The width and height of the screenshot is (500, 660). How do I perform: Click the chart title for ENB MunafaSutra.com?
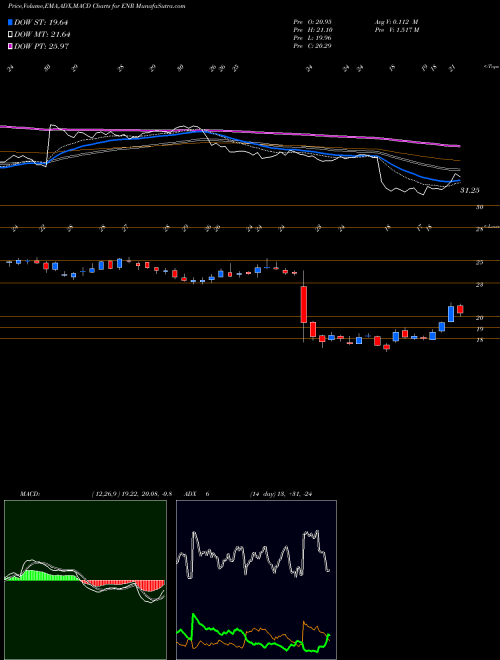pyautogui.click(x=96, y=6)
